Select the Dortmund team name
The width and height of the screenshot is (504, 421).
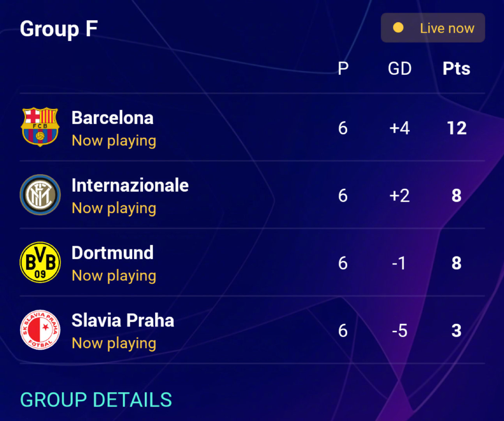point(112,253)
